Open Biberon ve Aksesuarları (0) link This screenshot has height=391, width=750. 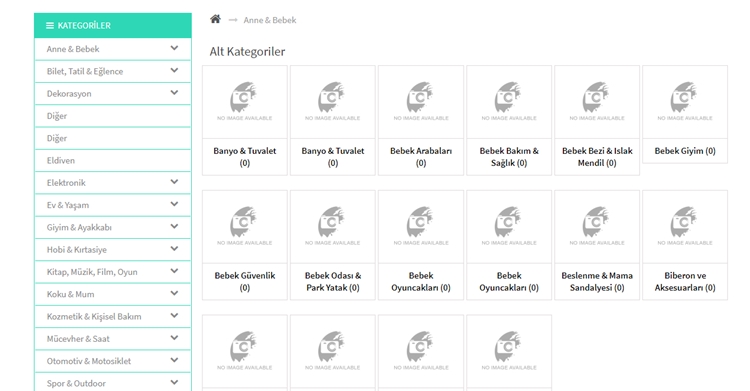[x=685, y=281]
